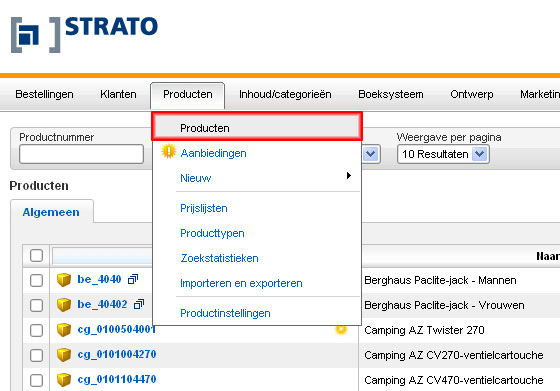Switch to the Algemeen tab
The height and width of the screenshot is (391, 560).
[51, 212]
